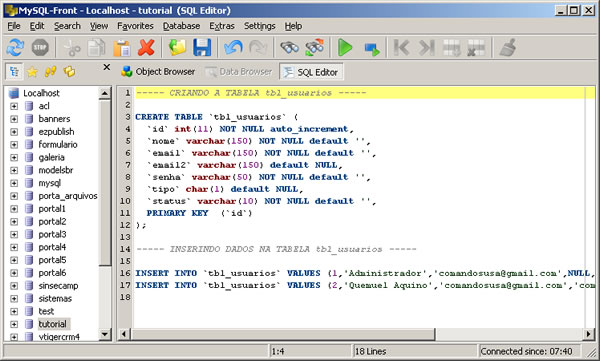Open the Settings menu
600x361 pixels.
259,26
